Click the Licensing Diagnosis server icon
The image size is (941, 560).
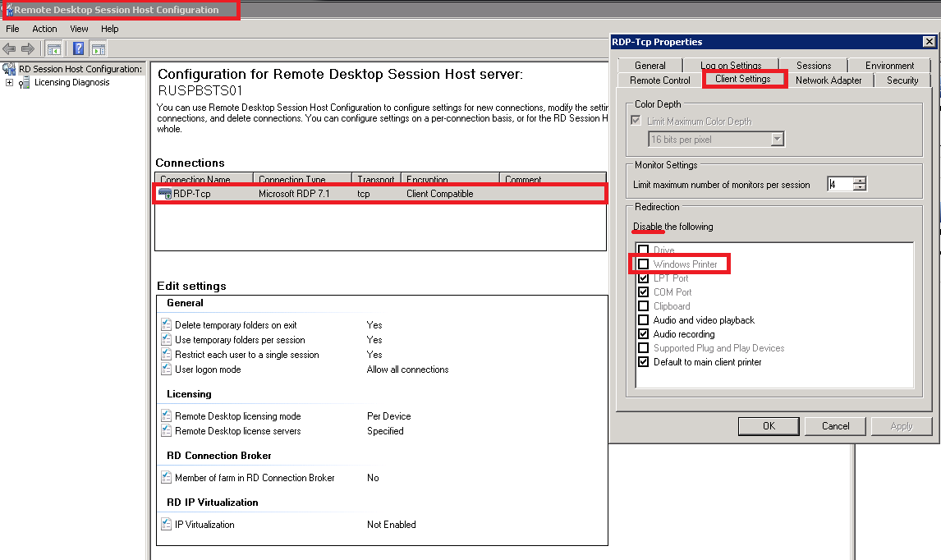[x=25, y=82]
